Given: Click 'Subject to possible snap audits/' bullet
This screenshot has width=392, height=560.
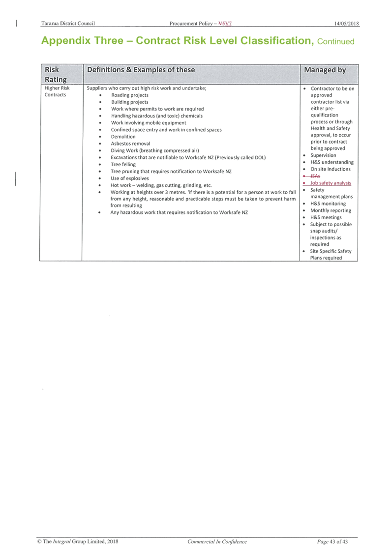Looking at the screenshot, I should pyautogui.click(x=331, y=235).
